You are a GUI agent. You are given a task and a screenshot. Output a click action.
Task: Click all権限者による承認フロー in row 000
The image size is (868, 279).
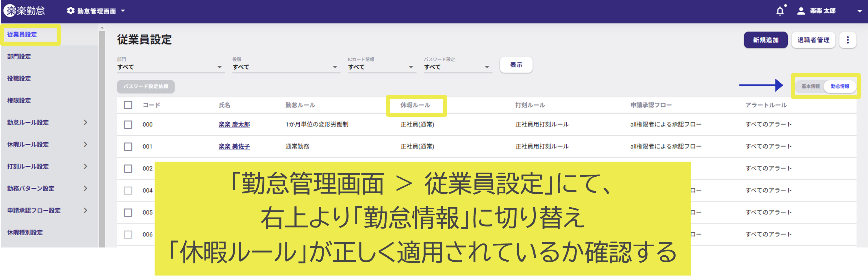click(666, 124)
